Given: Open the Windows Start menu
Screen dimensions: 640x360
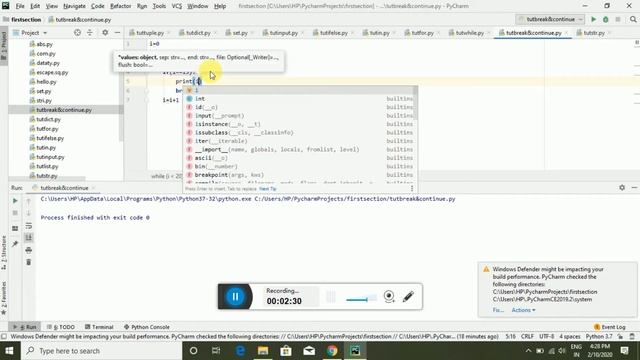Looking at the screenshot, I should tap(9, 351).
